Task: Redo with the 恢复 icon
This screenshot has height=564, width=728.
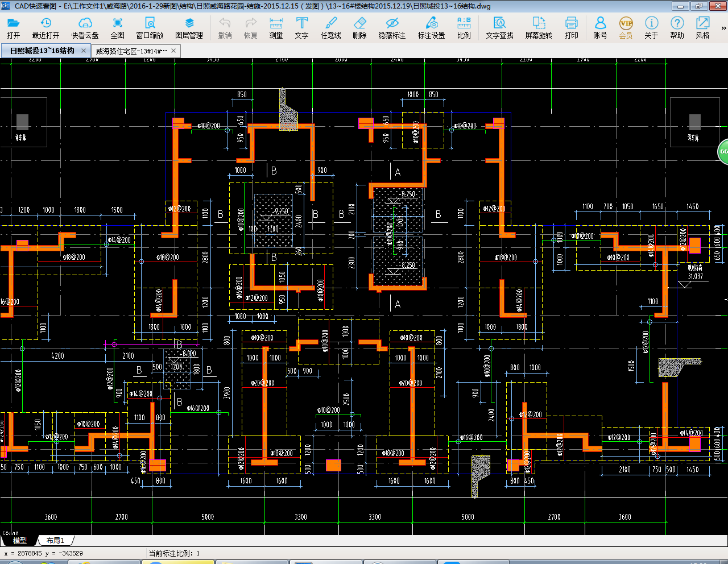Action: 251,28
